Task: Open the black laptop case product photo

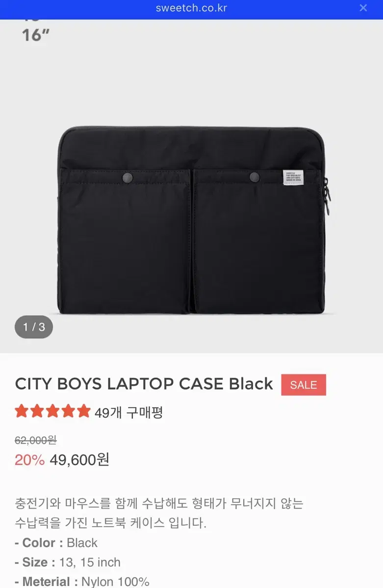Action: (193, 220)
